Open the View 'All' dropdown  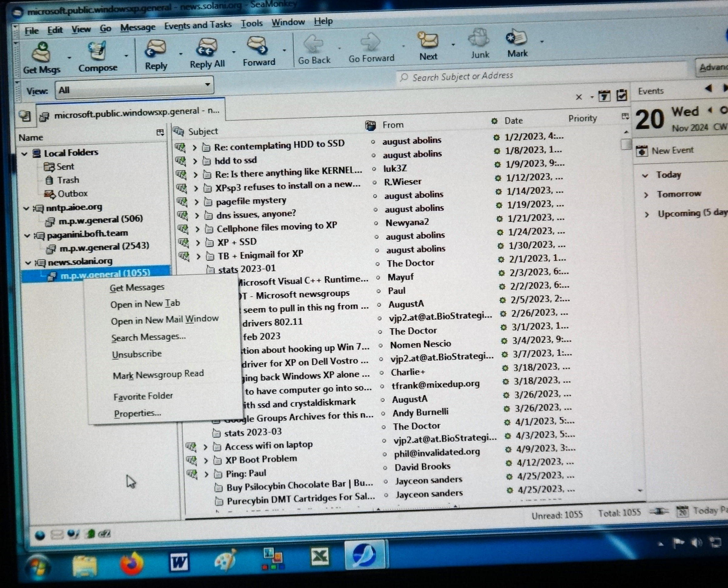[x=134, y=88]
